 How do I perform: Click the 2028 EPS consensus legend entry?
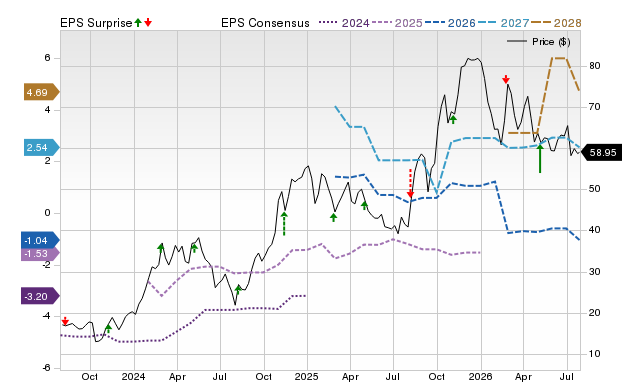(x=556, y=23)
